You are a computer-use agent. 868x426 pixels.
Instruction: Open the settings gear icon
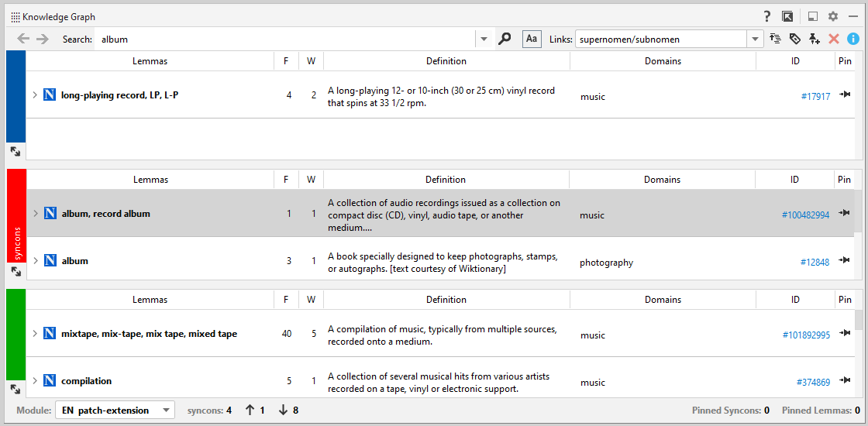click(x=833, y=16)
